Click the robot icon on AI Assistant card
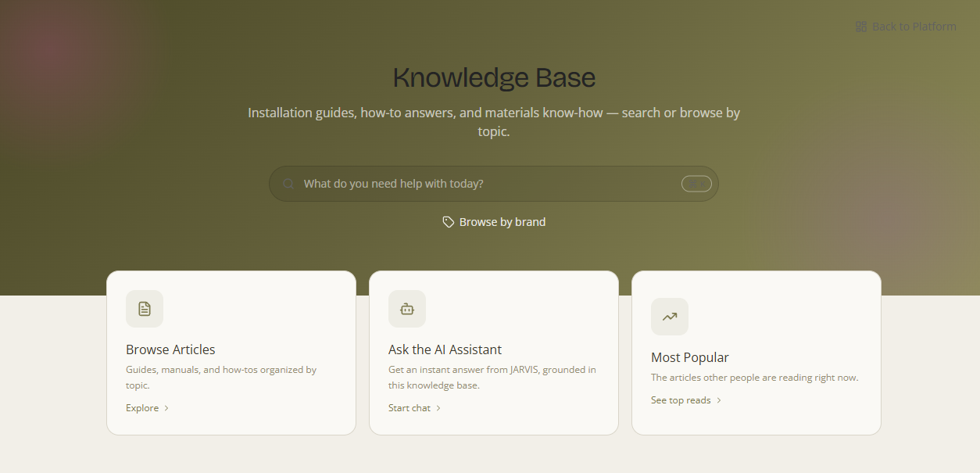The width and height of the screenshot is (980, 473). click(x=407, y=309)
